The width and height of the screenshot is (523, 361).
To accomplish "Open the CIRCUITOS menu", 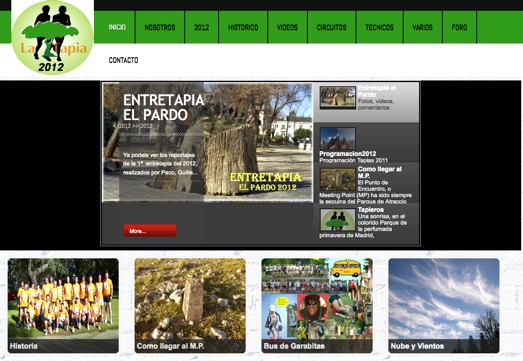I will click(332, 27).
